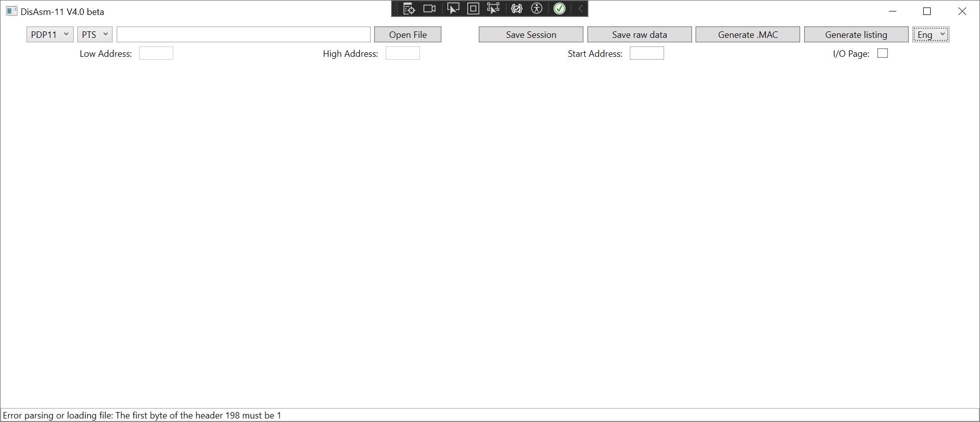Image resolution: width=980 pixels, height=422 pixels.
Task: Click the curly braces binding check icon
Action: point(517,9)
